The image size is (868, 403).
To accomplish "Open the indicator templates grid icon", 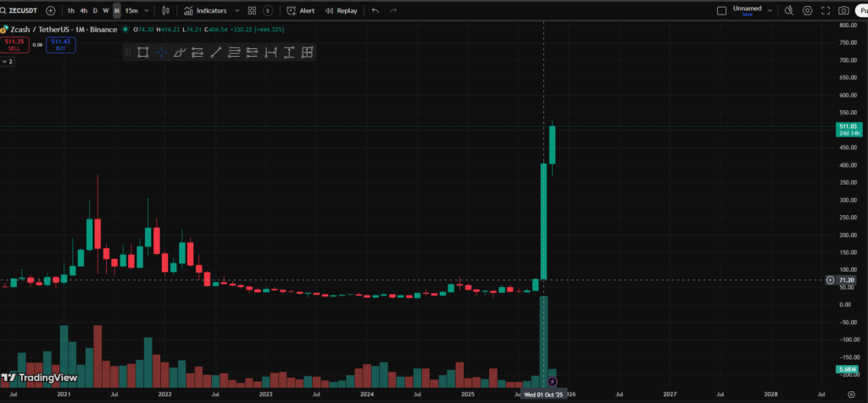I will [x=252, y=11].
